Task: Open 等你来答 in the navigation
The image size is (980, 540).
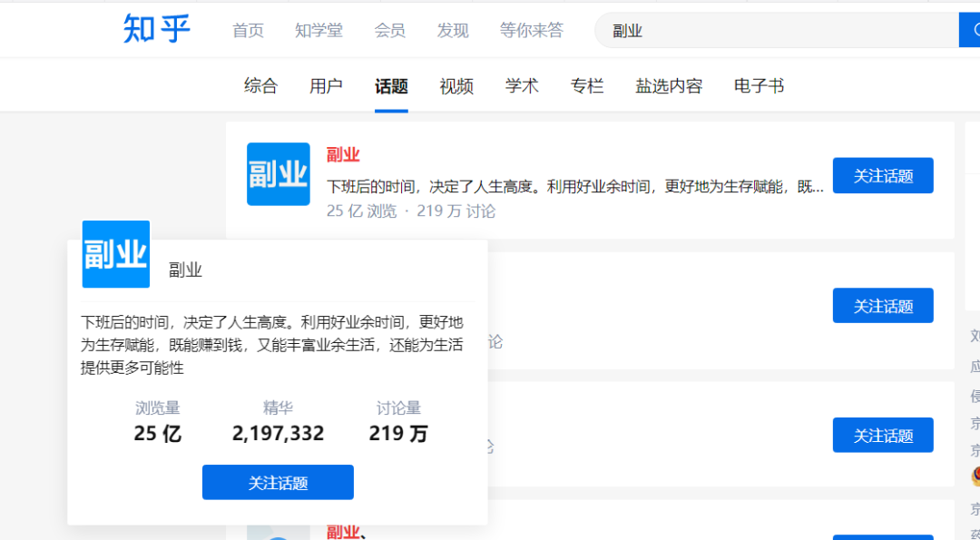Action: click(531, 30)
